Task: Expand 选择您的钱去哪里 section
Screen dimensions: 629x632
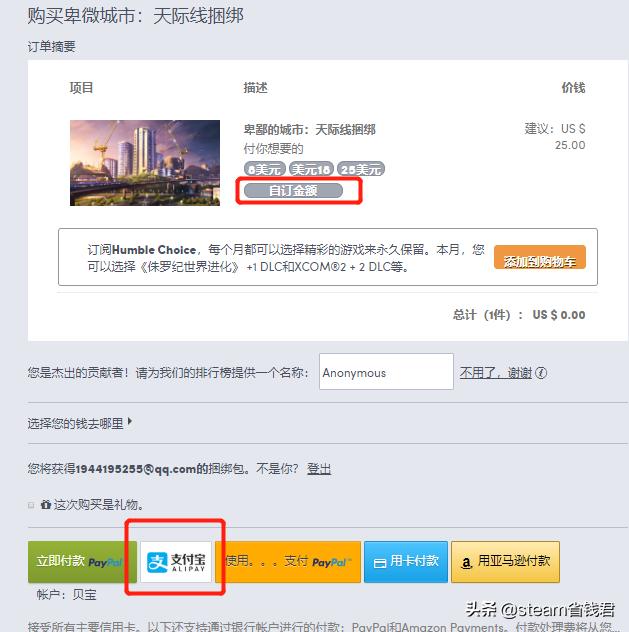Action: point(79,423)
